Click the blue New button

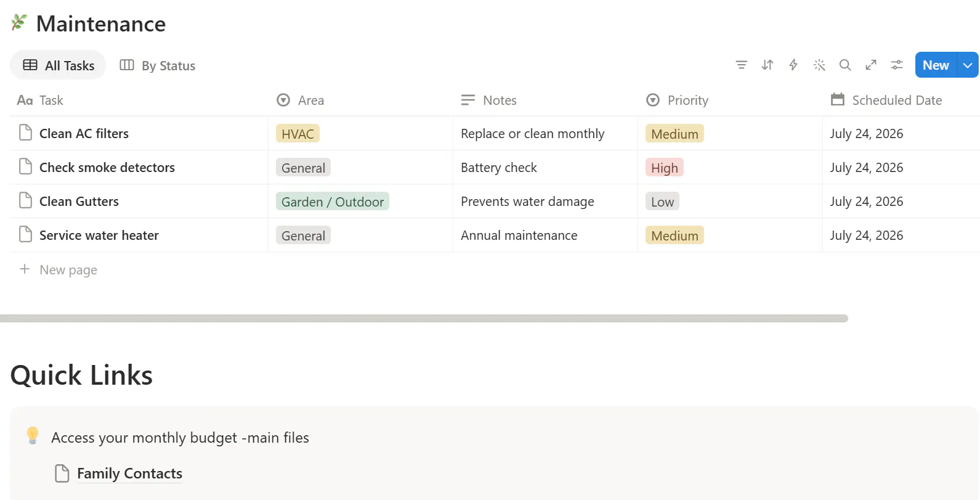point(936,65)
